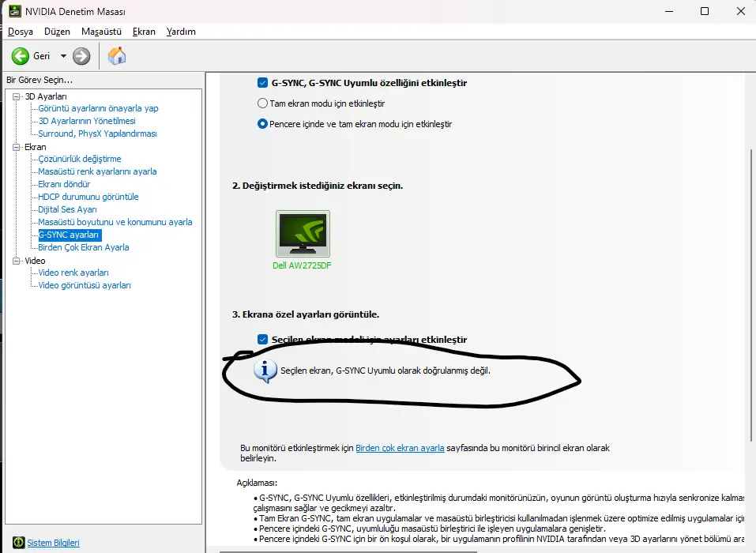756x553 pixels.
Task: Open the Geri history dropdown arrow
Action: click(63, 56)
